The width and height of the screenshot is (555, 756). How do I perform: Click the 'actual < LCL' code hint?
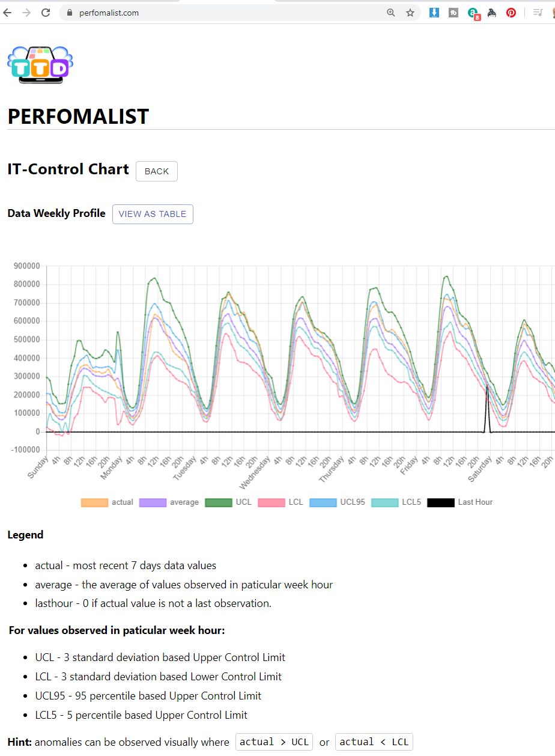click(374, 742)
